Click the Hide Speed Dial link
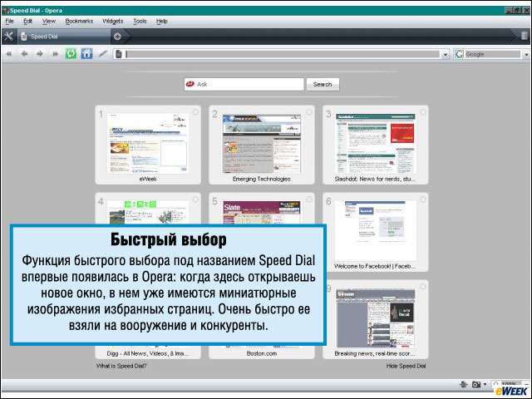 [x=406, y=366]
